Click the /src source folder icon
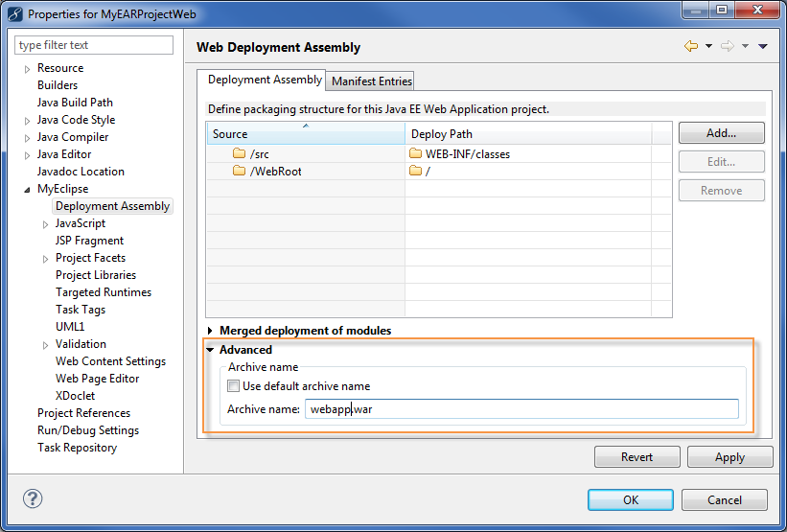This screenshot has height=532, width=787. pyautogui.click(x=240, y=153)
